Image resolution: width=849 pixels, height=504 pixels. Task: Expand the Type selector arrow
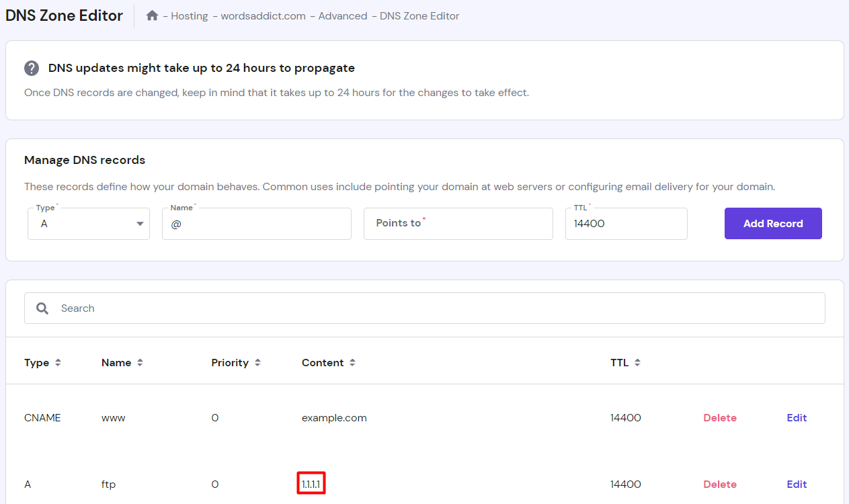pyautogui.click(x=140, y=223)
